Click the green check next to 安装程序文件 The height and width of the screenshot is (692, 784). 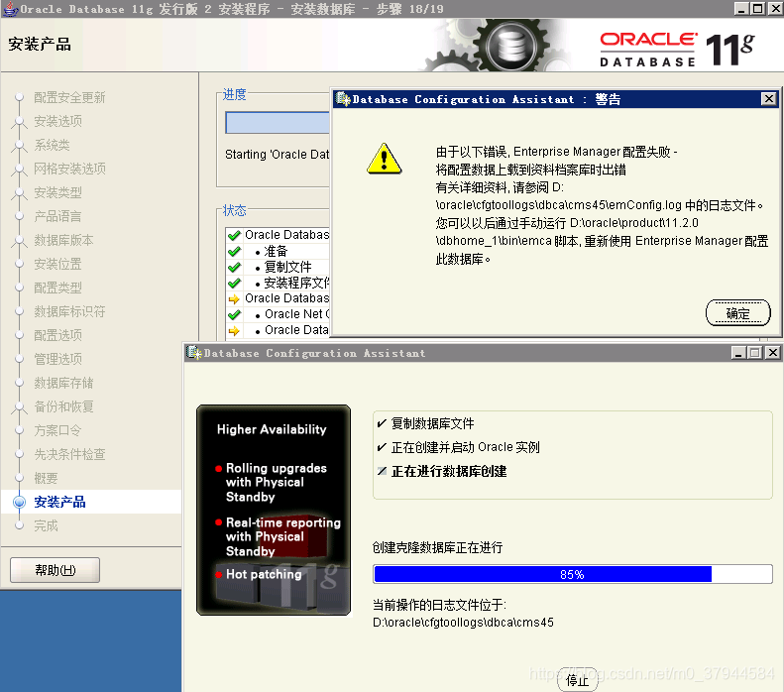click(234, 284)
